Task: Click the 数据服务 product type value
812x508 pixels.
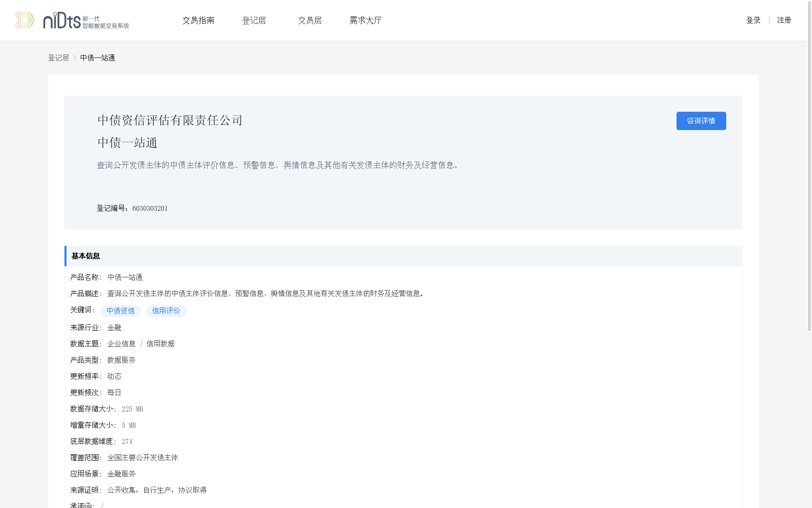Action: click(121, 360)
